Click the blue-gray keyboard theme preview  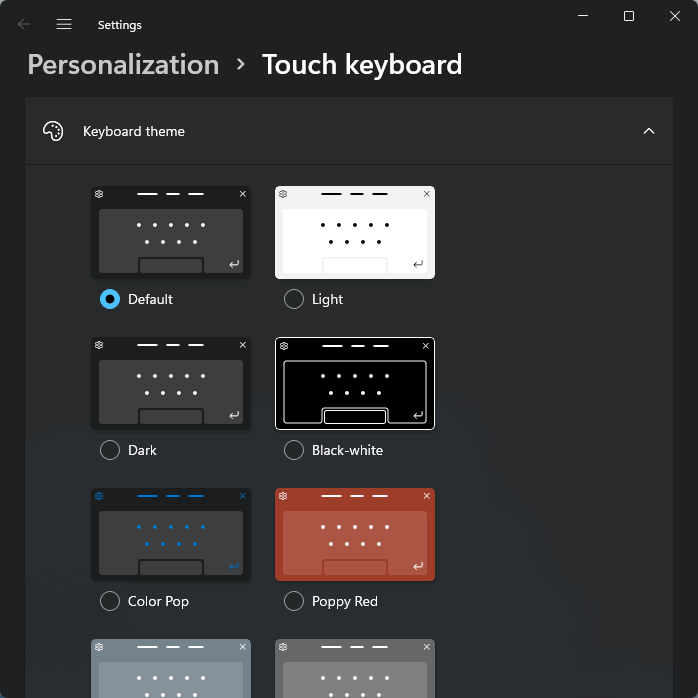tap(171, 669)
